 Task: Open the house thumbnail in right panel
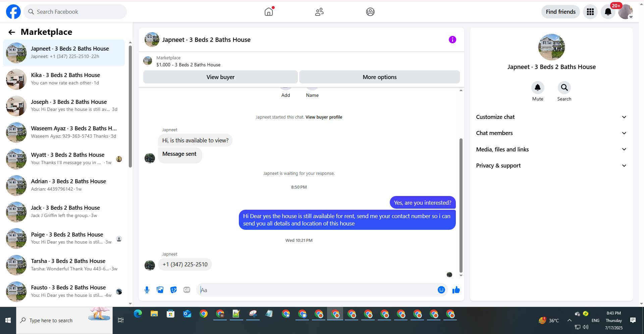551,47
